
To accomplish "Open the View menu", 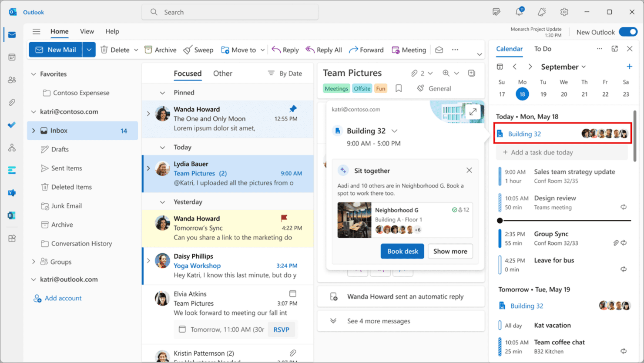I will tap(87, 31).
